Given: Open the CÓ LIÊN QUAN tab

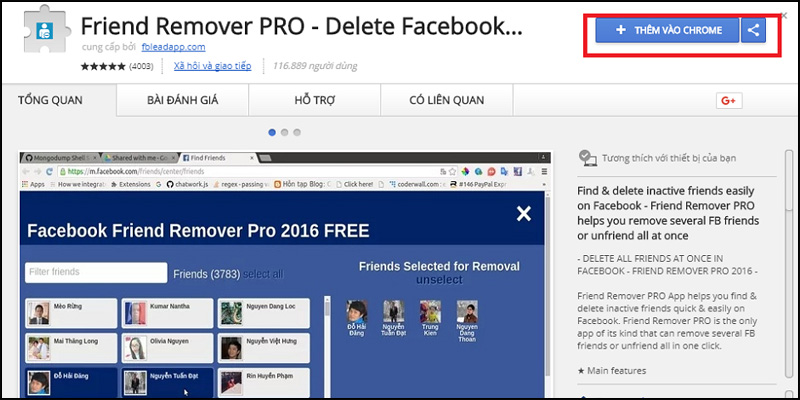Looking at the screenshot, I should pyautogui.click(x=446, y=100).
